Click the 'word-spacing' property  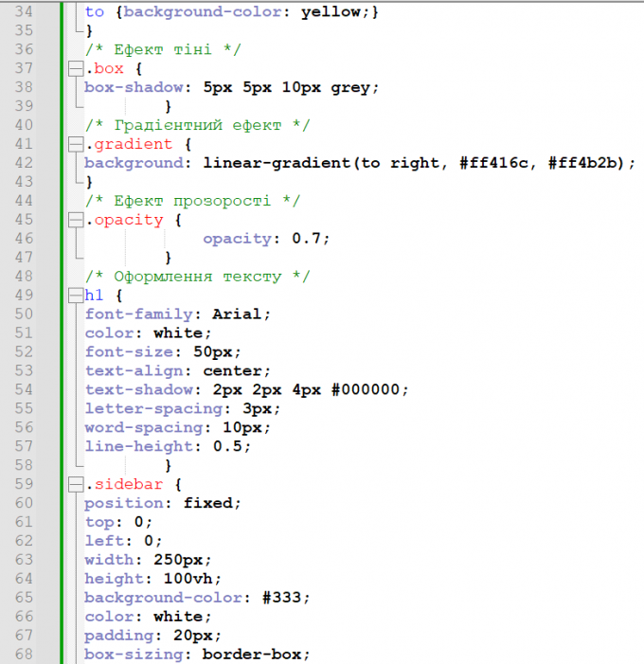[144, 428]
